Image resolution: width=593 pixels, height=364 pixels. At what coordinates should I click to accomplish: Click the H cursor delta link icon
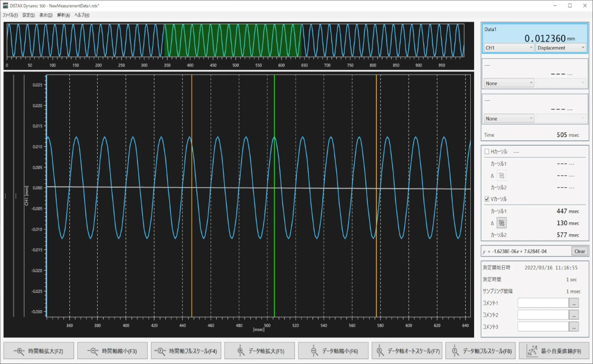502,175
